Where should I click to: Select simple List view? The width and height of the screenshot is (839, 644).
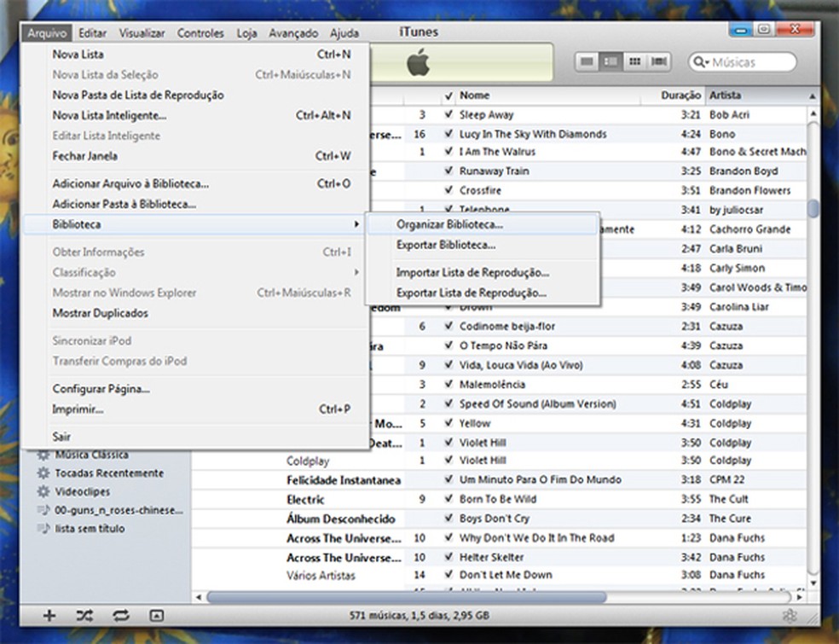click(x=587, y=61)
